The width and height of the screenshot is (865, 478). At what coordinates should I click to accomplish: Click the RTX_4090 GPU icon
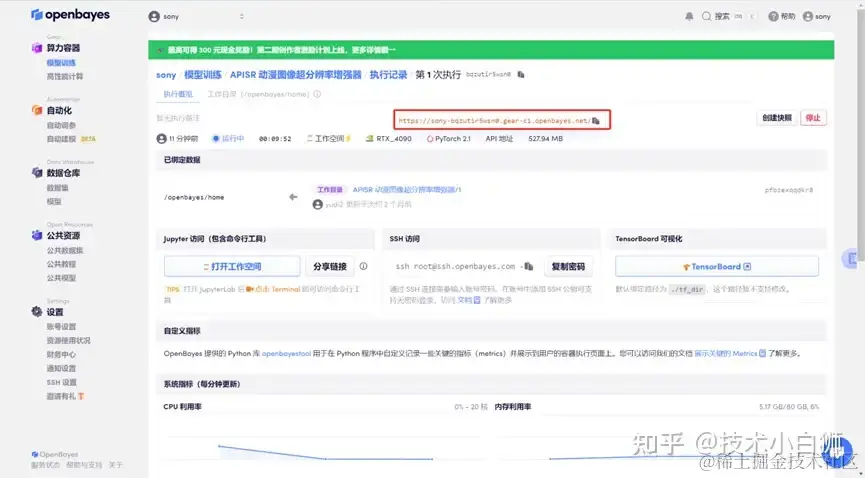tap(370, 139)
